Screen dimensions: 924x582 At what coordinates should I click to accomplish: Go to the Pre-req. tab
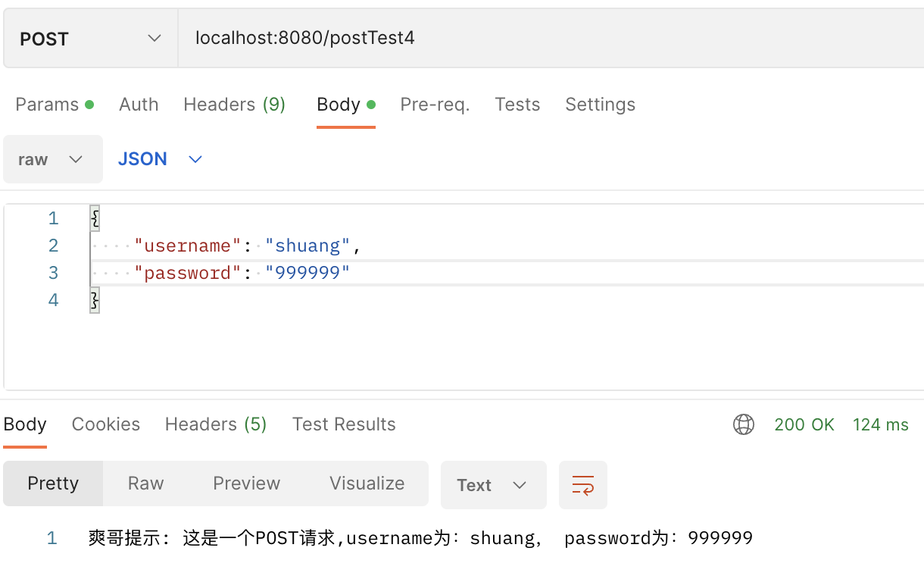pyautogui.click(x=435, y=105)
